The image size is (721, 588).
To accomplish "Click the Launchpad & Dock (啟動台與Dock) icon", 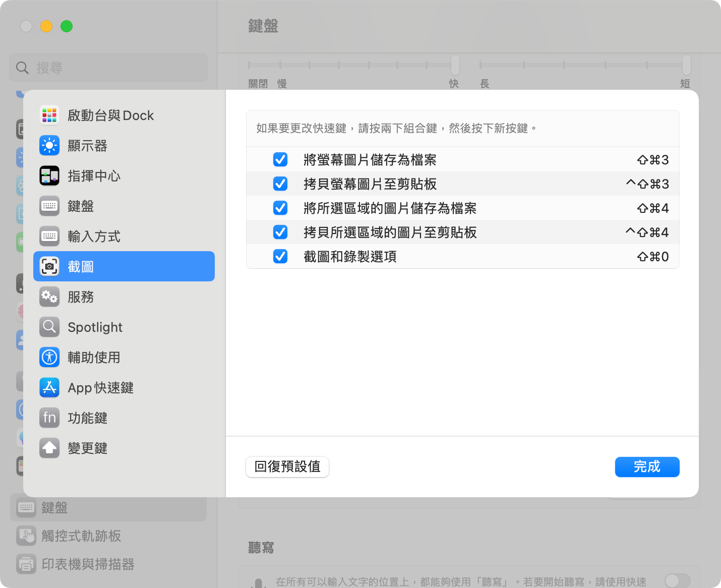I will click(x=49, y=115).
